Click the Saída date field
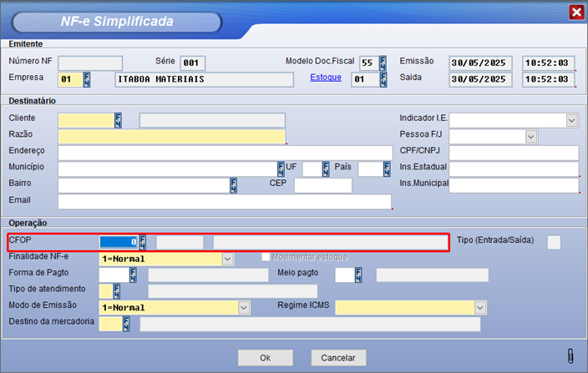Screen dimensions: 588x373 tap(480, 79)
